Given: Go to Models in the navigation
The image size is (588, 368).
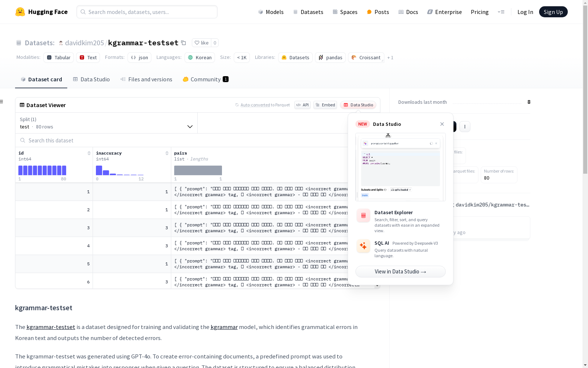Looking at the screenshot, I should pos(271,12).
